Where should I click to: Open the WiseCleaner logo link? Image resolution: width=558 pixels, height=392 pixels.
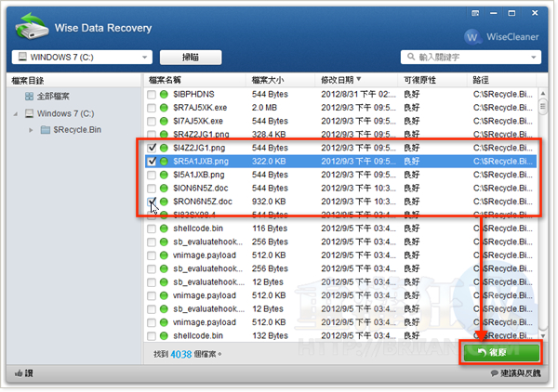pyautogui.click(x=501, y=36)
